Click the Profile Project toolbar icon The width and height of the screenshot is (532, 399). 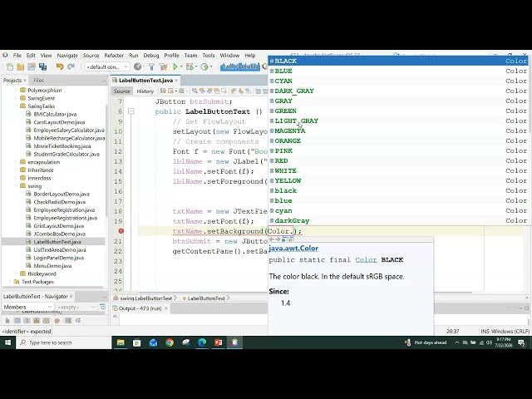click(x=204, y=66)
